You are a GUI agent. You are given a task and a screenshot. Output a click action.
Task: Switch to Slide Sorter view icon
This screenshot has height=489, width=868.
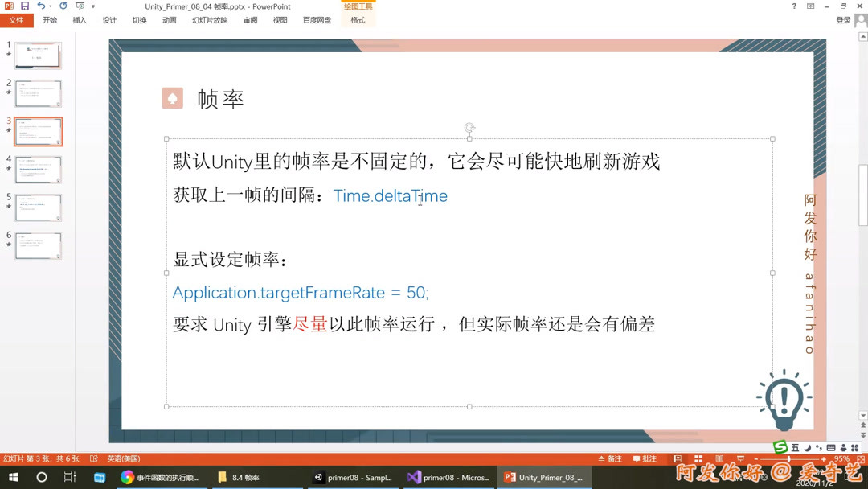(x=698, y=458)
